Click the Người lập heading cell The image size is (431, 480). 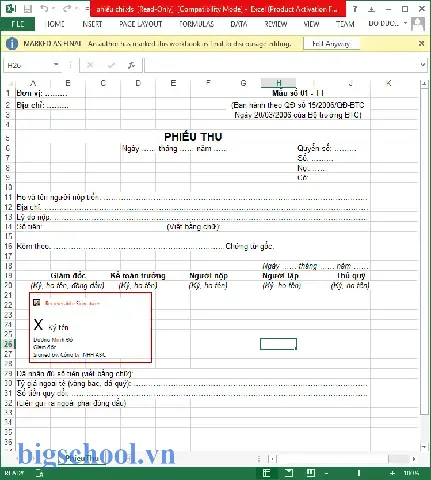pos(280,276)
